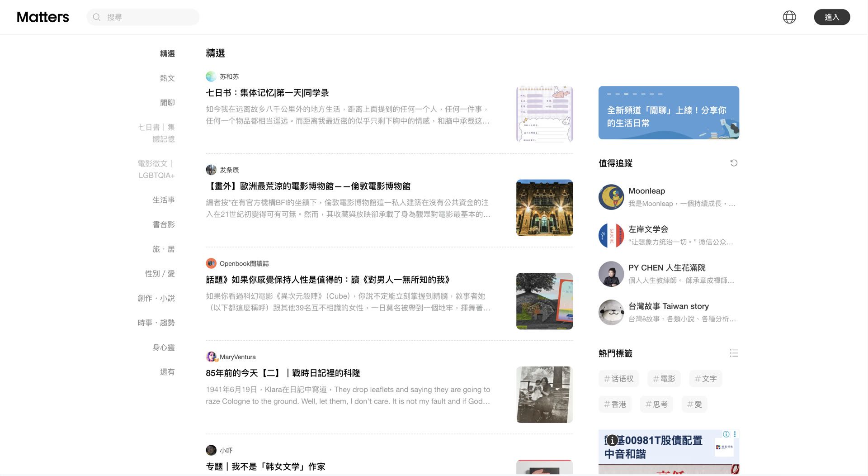Open 電影徵文｜LGBTQIA+ channel
The image size is (868, 476).
click(156, 169)
